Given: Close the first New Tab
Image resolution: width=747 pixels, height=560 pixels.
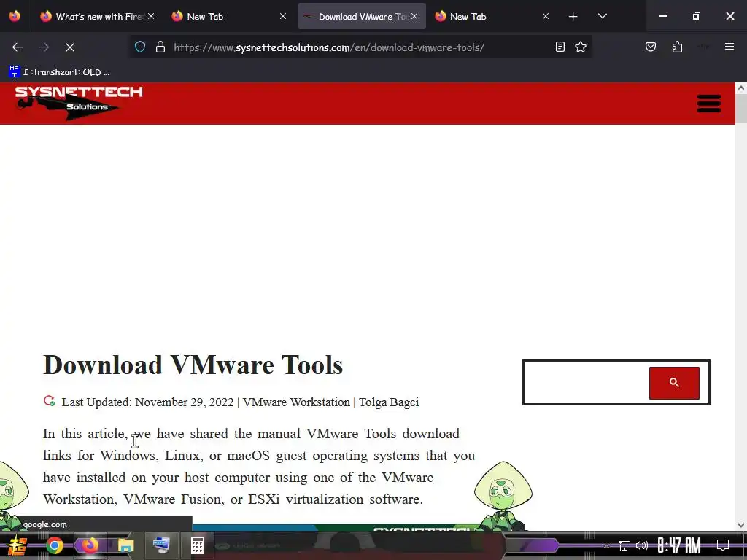Looking at the screenshot, I should (283, 16).
